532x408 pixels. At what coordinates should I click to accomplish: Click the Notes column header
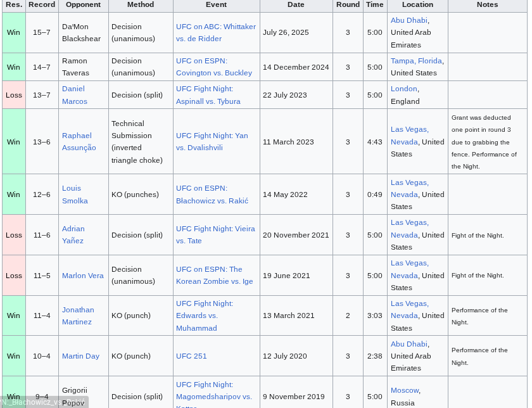point(487,5)
